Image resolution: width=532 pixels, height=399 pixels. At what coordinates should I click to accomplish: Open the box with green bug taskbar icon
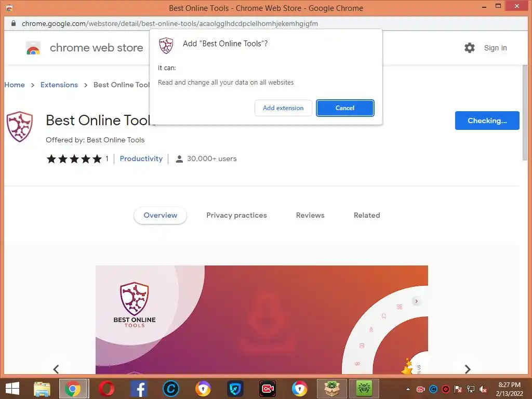coord(332,389)
